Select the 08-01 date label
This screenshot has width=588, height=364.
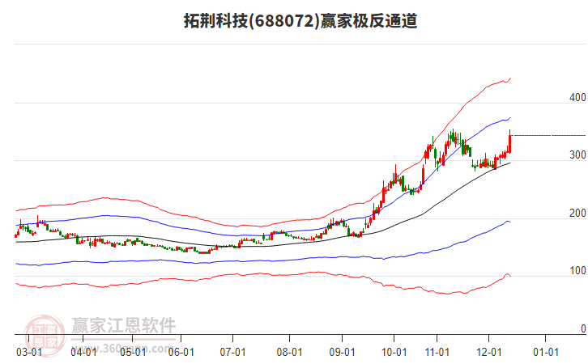(x=289, y=352)
